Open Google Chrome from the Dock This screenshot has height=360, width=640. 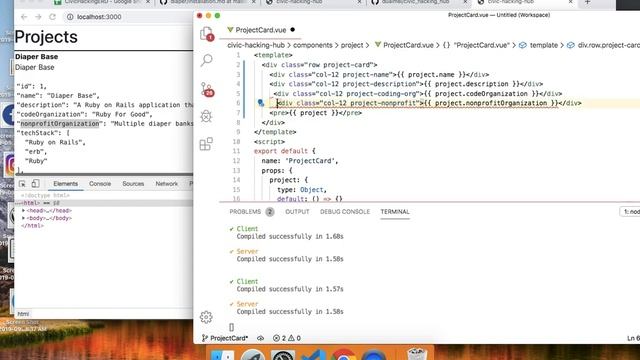[343, 355]
